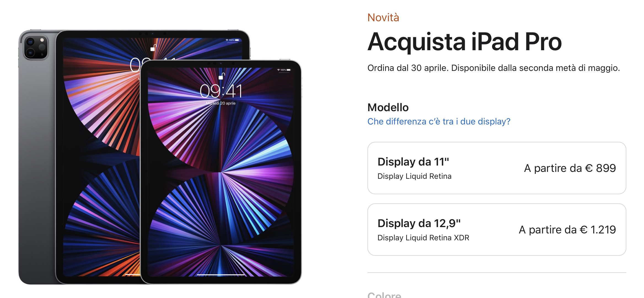
Task: Click the partially visible 'Colore' section heading
Action: [x=384, y=295]
